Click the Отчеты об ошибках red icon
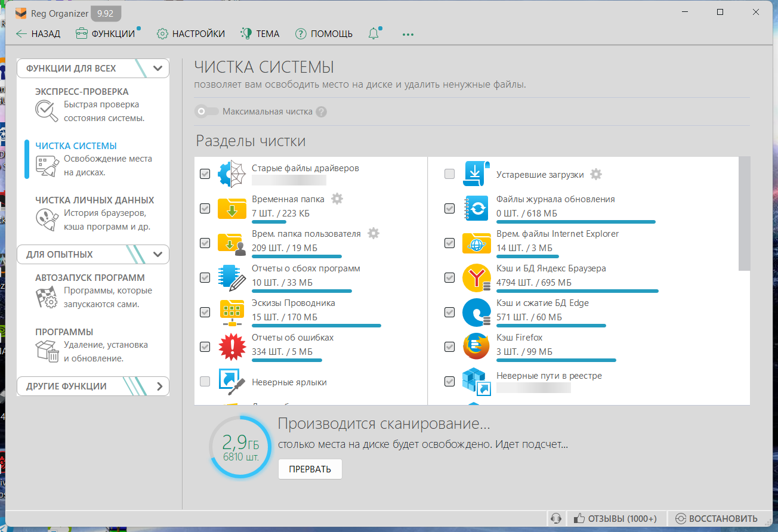 231,347
